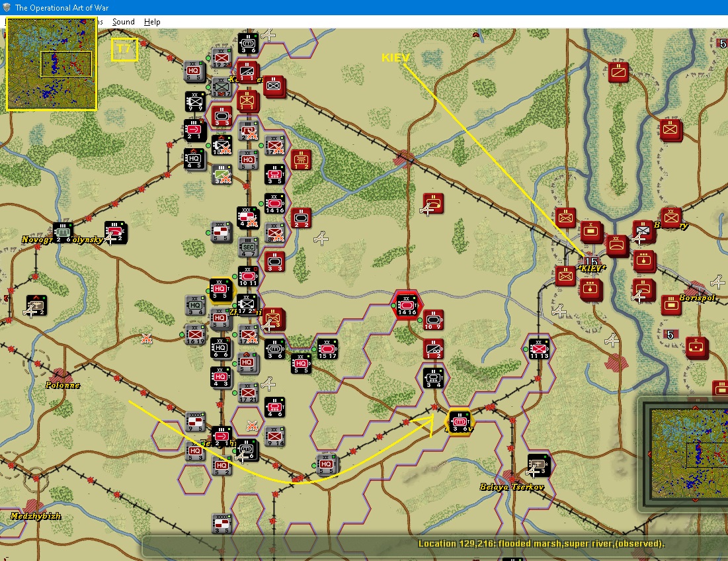
Task: Select the HQ 4-3 counter
Action: (222, 378)
